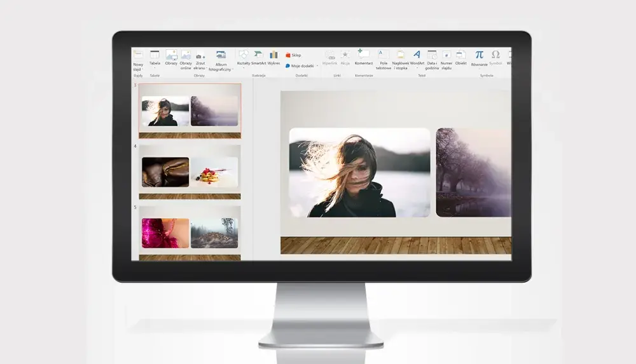
Task: Open the Tabela dropdown button
Action: point(155,59)
